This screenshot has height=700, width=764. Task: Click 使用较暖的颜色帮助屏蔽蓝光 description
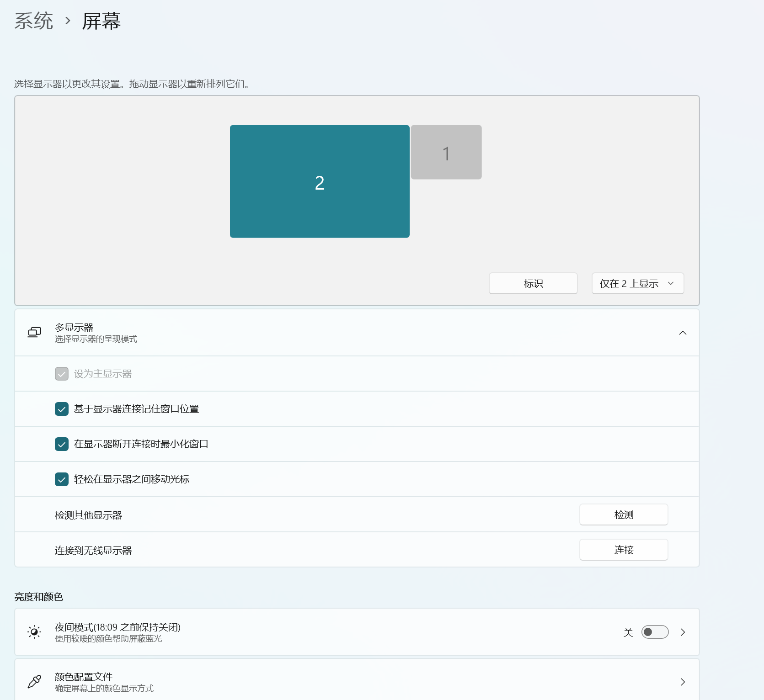[108, 639]
